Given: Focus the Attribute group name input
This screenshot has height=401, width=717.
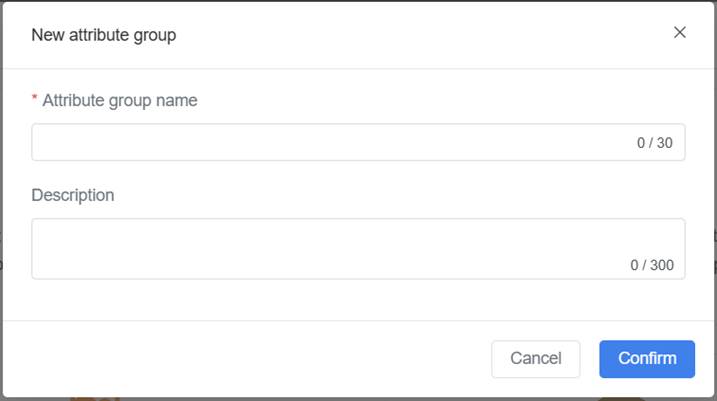Looking at the screenshot, I should (330, 142).
